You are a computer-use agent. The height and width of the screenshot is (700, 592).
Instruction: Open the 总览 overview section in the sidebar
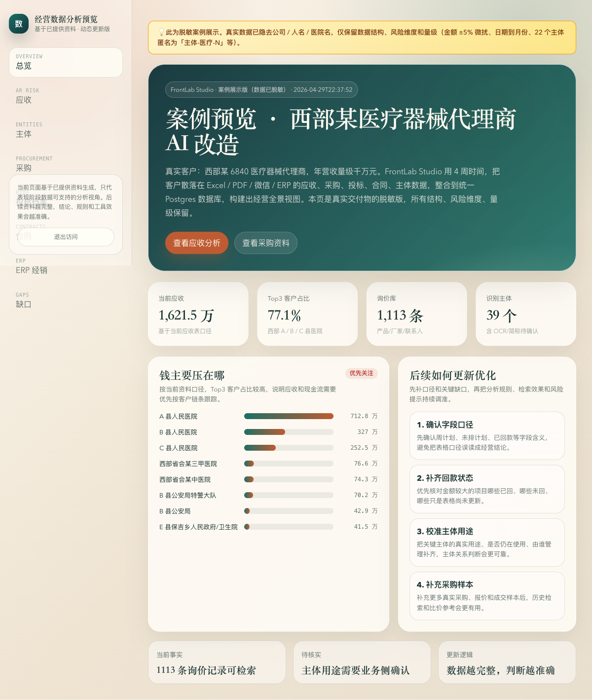[66, 62]
